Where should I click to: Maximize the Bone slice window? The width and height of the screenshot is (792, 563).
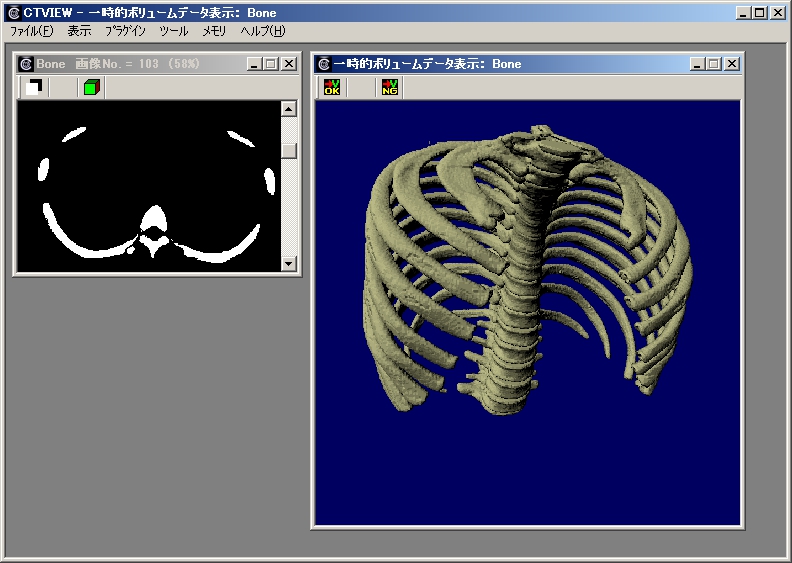pos(271,63)
